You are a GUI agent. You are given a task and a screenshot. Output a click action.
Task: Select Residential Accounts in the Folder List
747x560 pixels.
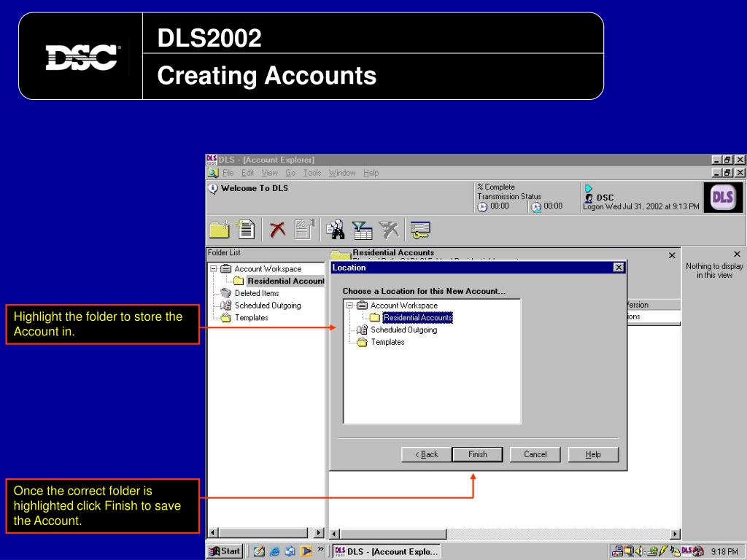click(286, 281)
